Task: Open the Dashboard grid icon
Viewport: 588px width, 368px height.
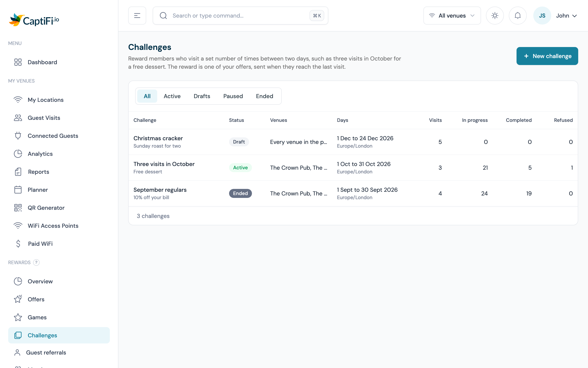Action: (18, 62)
